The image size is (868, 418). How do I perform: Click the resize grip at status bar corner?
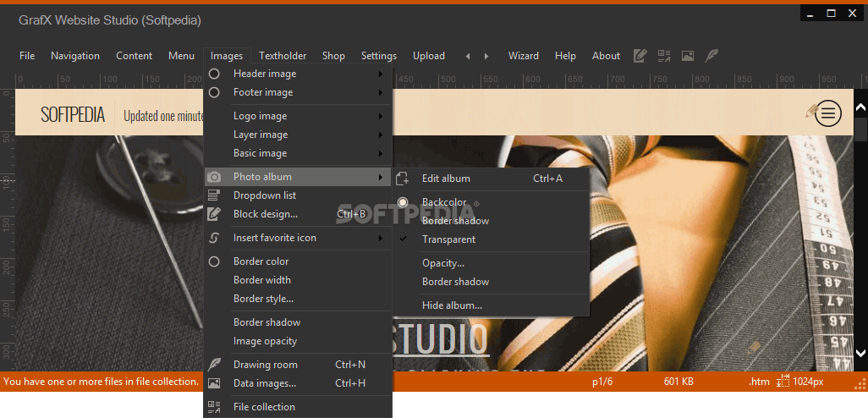coord(860,383)
